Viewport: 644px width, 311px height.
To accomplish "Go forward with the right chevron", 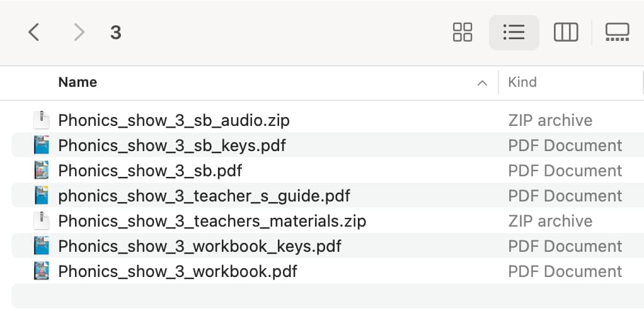I will pos(78,32).
